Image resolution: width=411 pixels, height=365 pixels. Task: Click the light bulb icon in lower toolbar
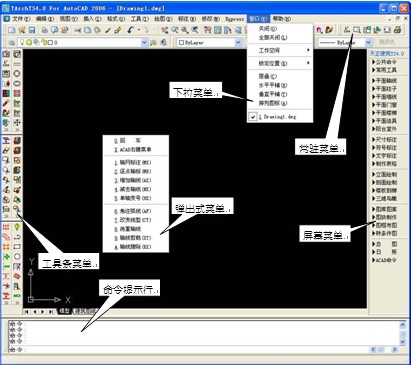click(17, 227)
